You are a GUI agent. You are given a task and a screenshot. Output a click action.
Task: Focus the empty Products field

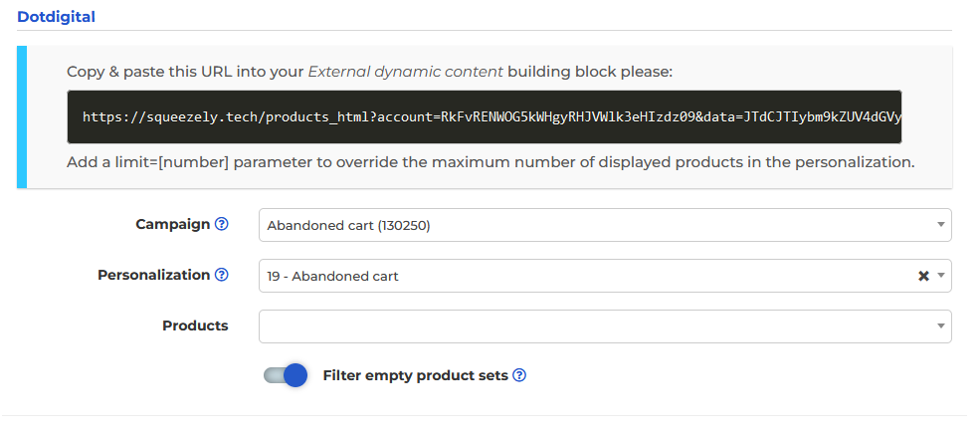pos(605,326)
